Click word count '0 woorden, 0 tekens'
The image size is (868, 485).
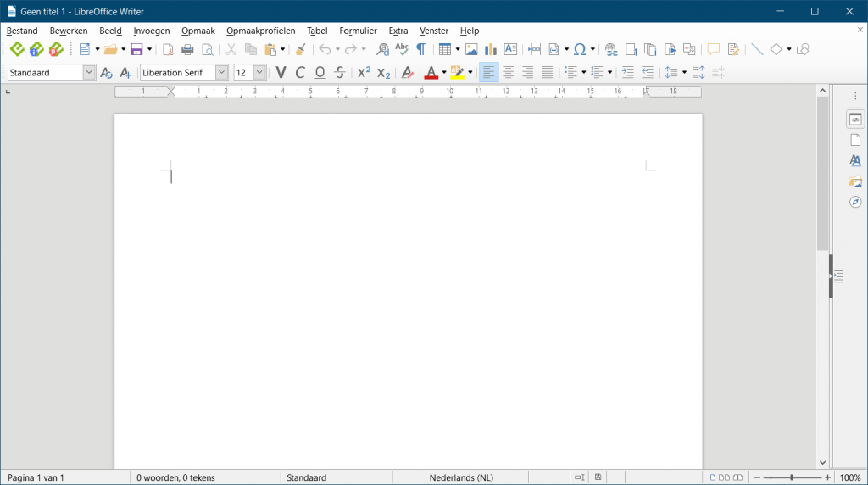pos(175,477)
